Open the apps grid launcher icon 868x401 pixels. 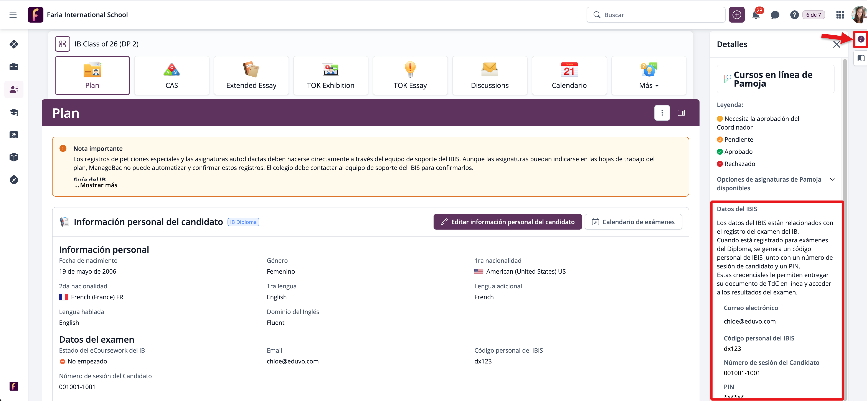click(840, 15)
